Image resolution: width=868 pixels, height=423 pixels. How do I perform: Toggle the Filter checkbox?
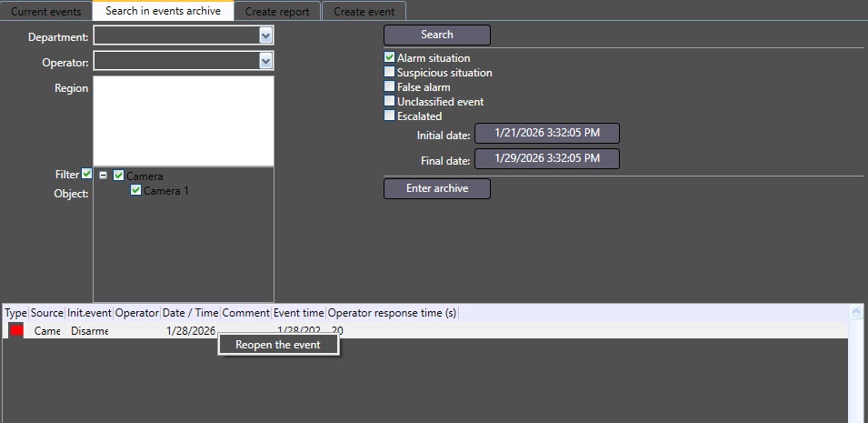click(x=86, y=174)
